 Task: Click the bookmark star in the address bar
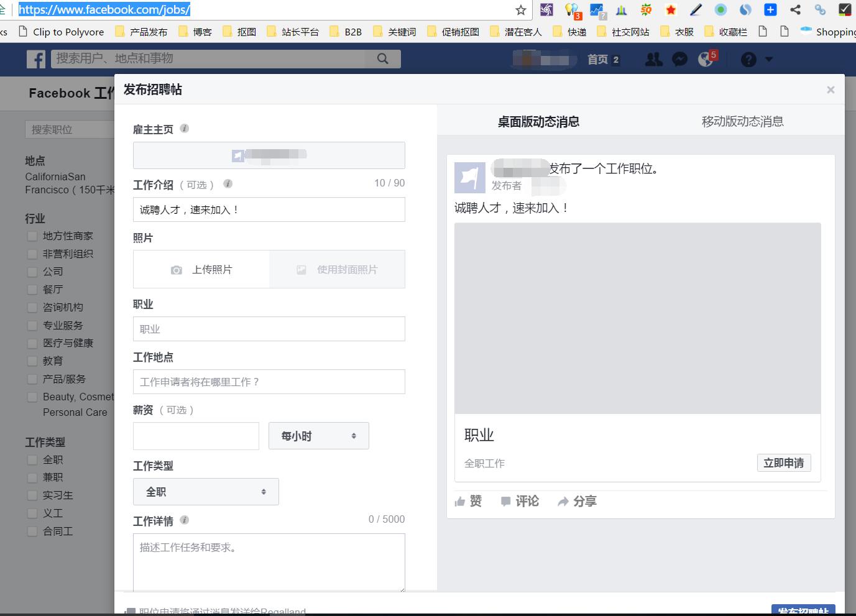click(x=521, y=10)
